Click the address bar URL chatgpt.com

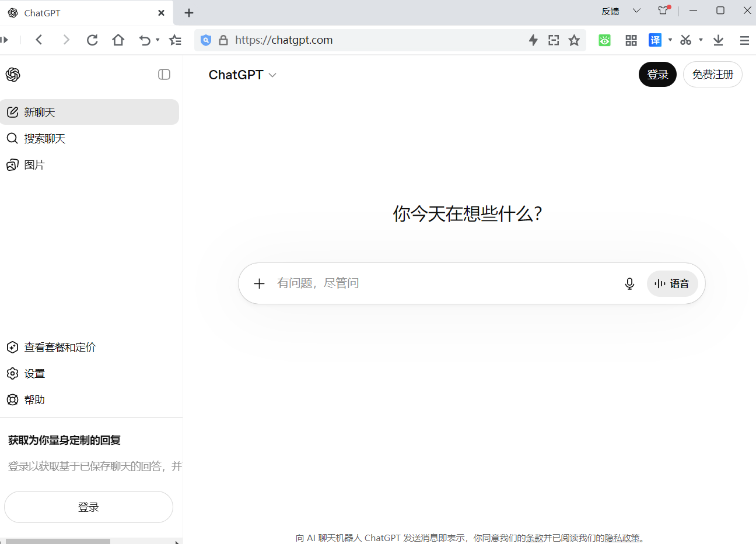click(284, 40)
